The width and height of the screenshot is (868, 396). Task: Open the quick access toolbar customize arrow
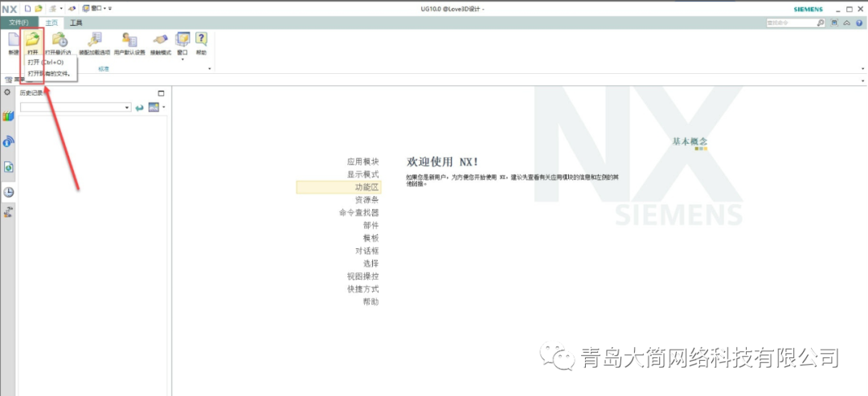click(x=110, y=9)
